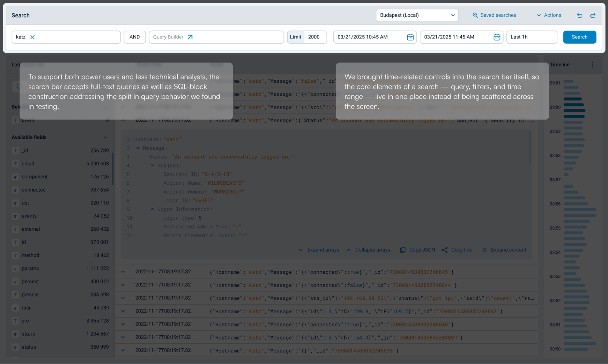Click hash icon beside params field
Viewport: 608px width, 364px height.
coord(15,268)
